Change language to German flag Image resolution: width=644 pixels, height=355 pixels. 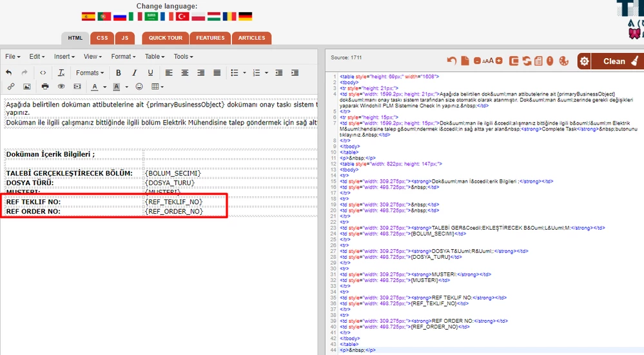245,16
